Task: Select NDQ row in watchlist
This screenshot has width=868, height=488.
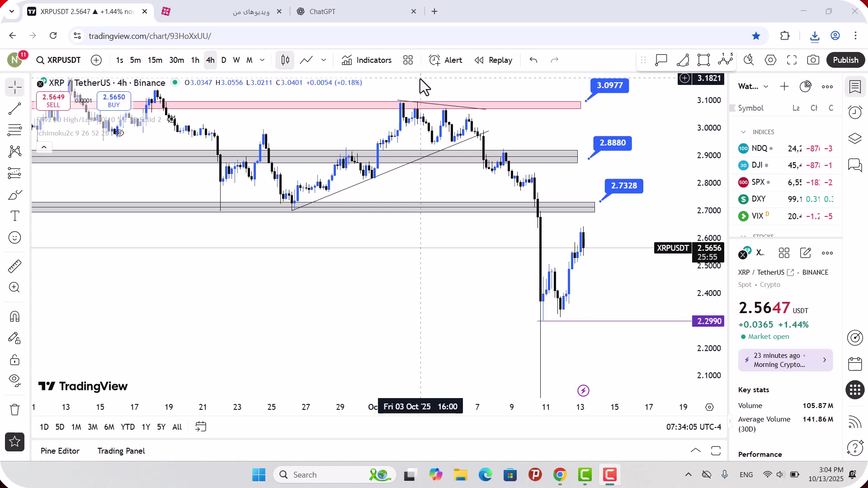Action: point(786,148)
